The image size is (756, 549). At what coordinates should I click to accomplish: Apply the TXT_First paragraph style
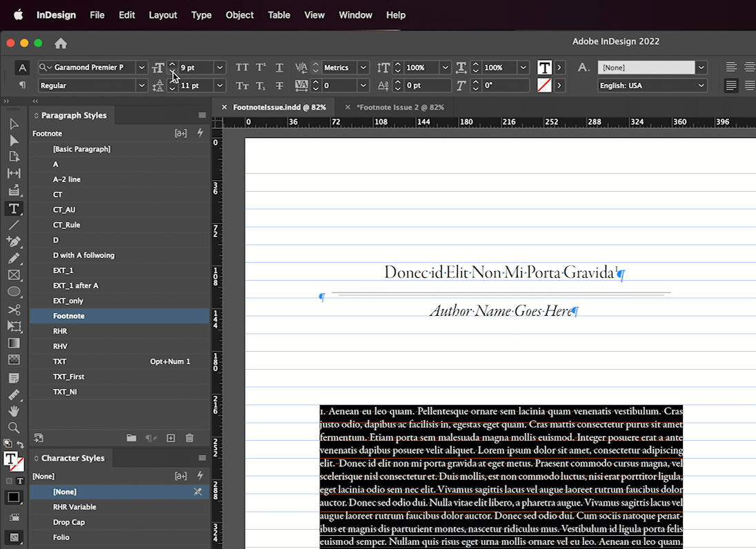119,377
